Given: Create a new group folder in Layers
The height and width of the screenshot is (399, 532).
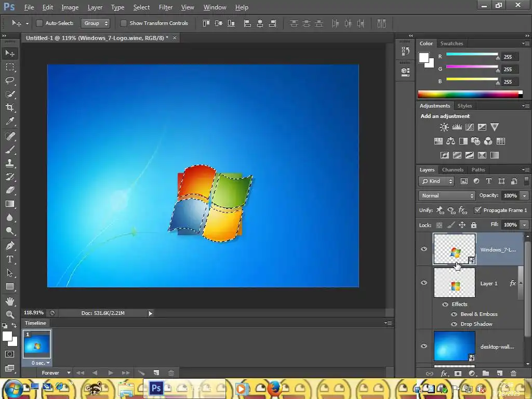Looking at the screenshot, I should [x=486, y=373].
